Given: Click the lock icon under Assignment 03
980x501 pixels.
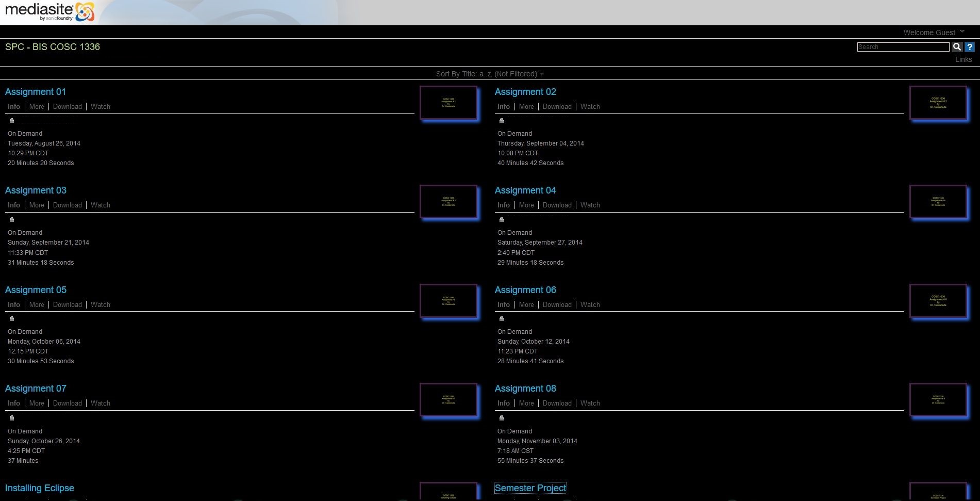Looking at the screenshot, I should click(x=12, y=220).
